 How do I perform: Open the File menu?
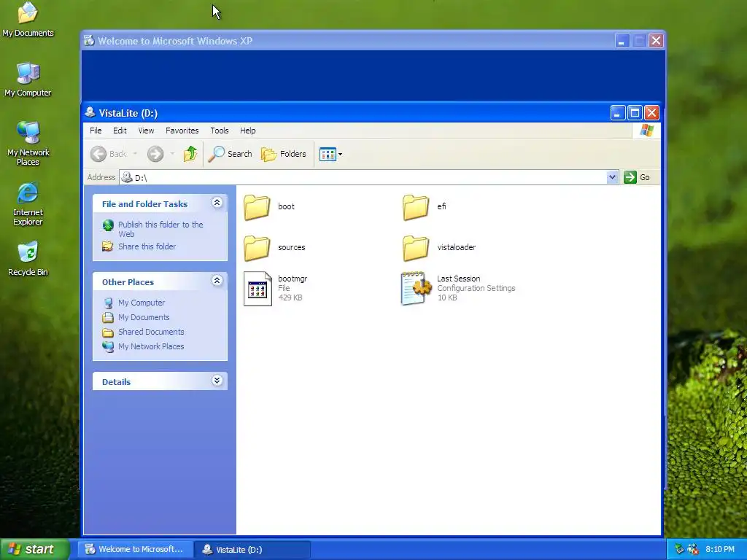96,131
